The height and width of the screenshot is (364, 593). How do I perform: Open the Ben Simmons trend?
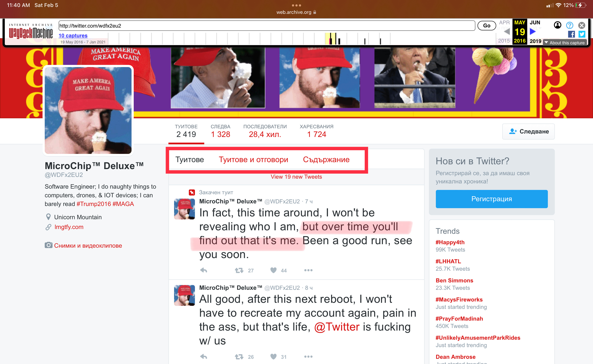click(454, 280)
